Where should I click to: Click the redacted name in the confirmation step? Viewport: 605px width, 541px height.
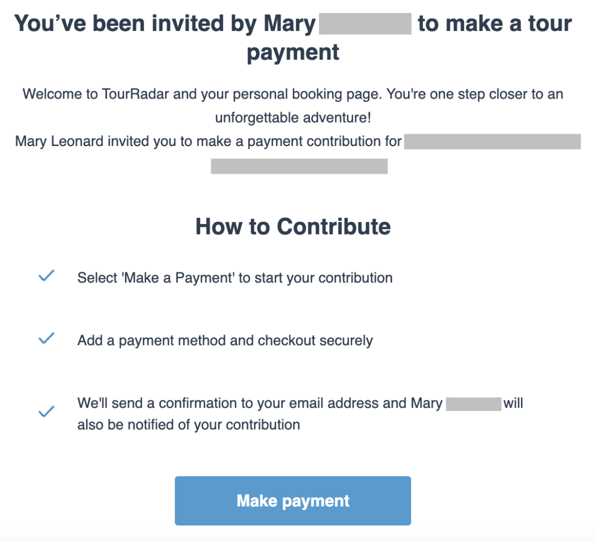pos(473,404)
